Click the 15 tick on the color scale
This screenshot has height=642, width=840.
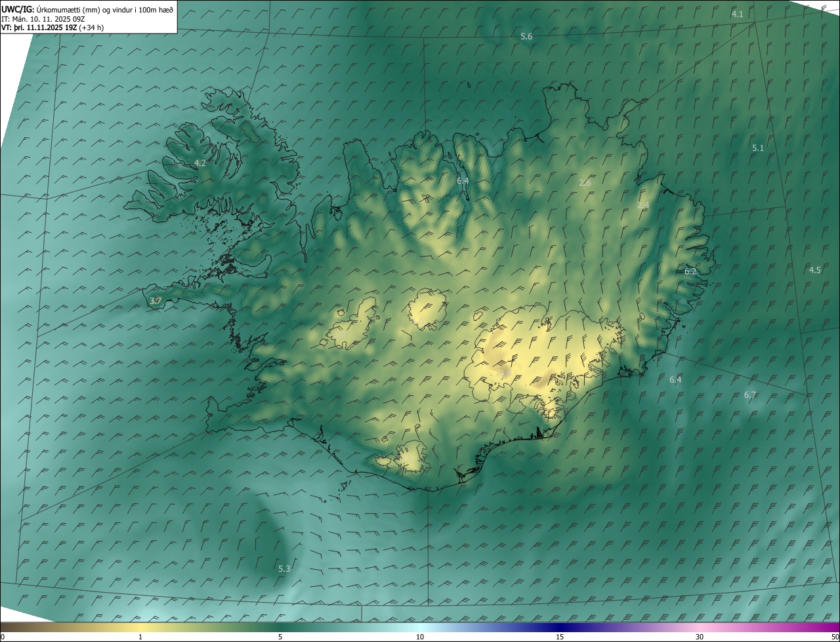pos(560,637)
